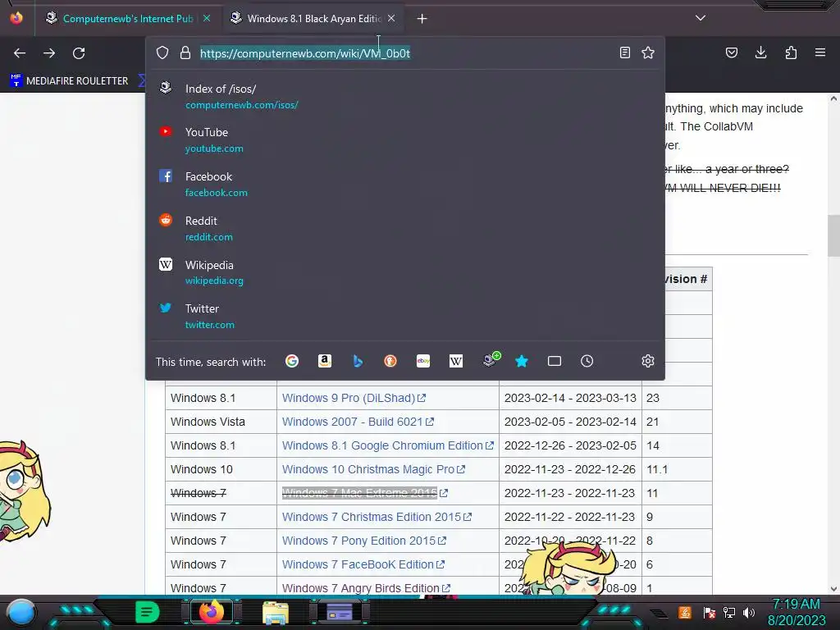Viewport: 840px width, 630px height.
Task: View site security padlock info
Action: (185, 52)
